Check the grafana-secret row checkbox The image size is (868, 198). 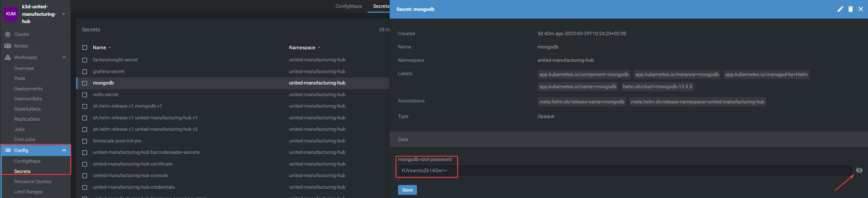85,72
